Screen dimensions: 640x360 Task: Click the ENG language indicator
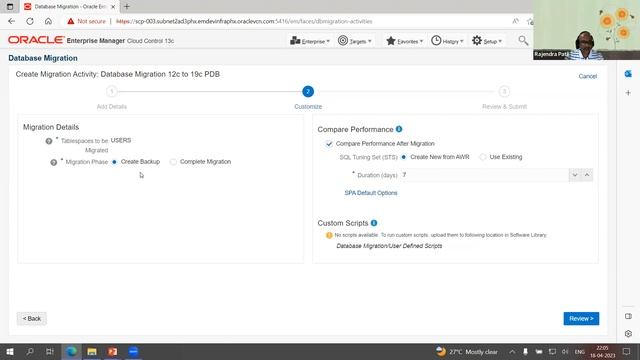click(579, 352)
